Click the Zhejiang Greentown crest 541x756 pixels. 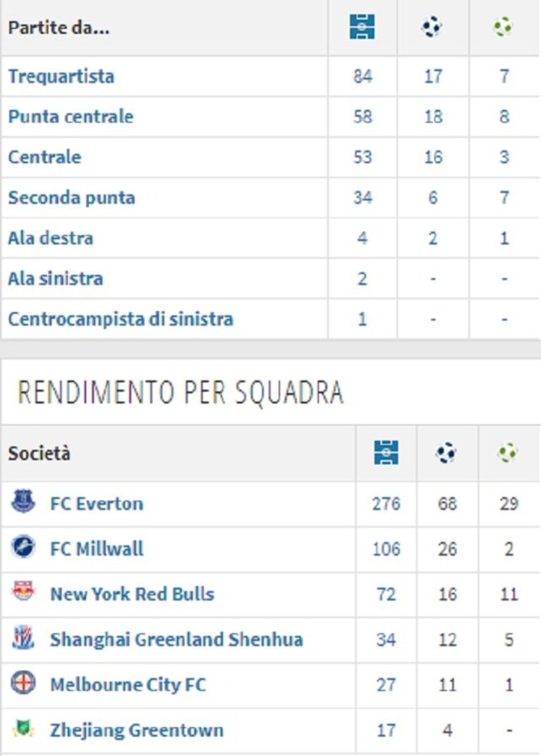tap(23, 728)
